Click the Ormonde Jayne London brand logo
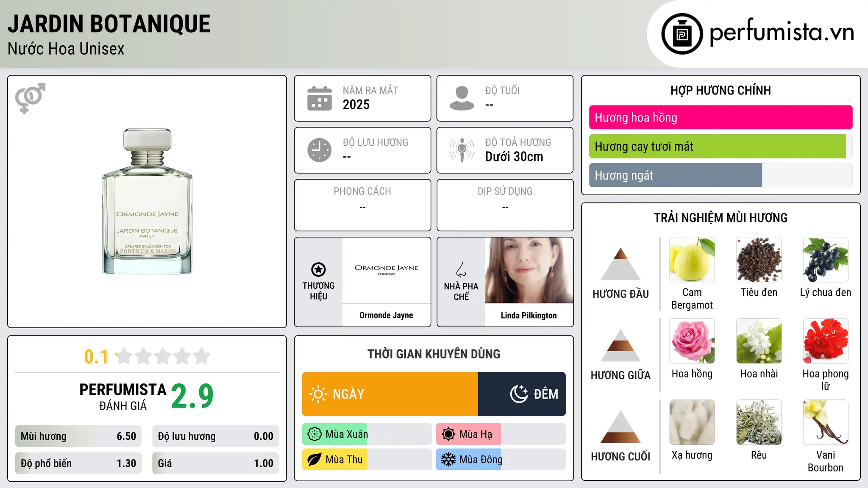Viewport: 868px width, 488px height. (386, 270)
